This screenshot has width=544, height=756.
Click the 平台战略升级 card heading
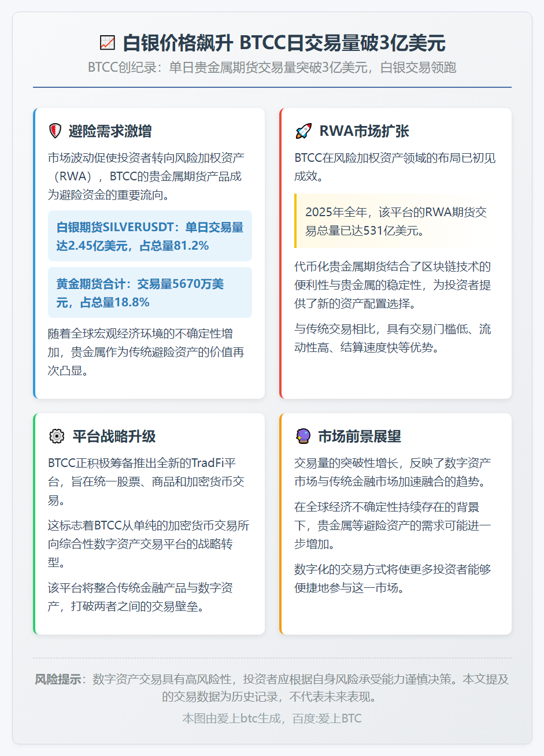pyautogui.click(x=114, y=436)
